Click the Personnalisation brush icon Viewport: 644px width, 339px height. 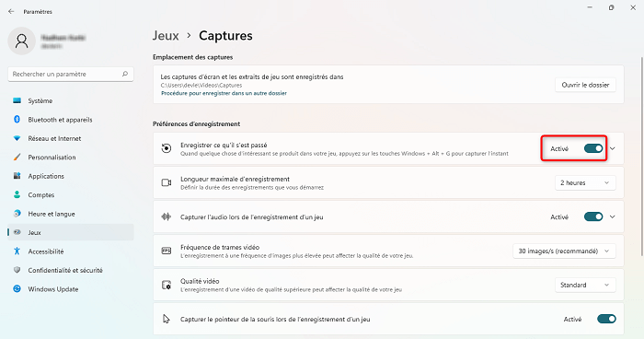(x=17, y=158)
